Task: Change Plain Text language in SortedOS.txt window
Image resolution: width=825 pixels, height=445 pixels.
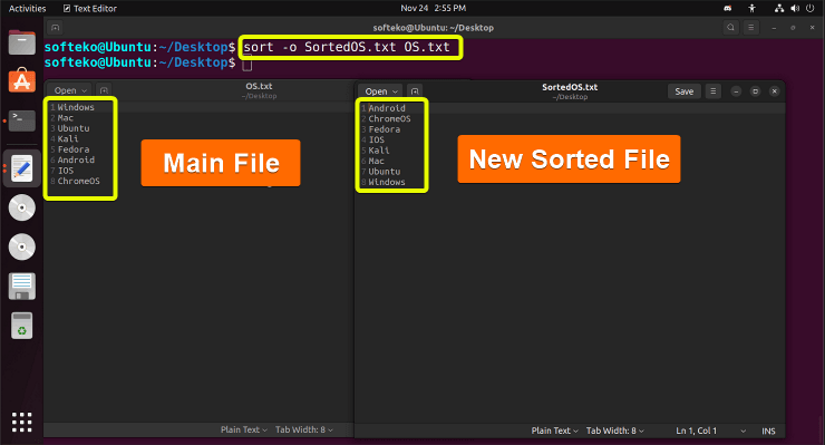Action: tap(555, 431)
